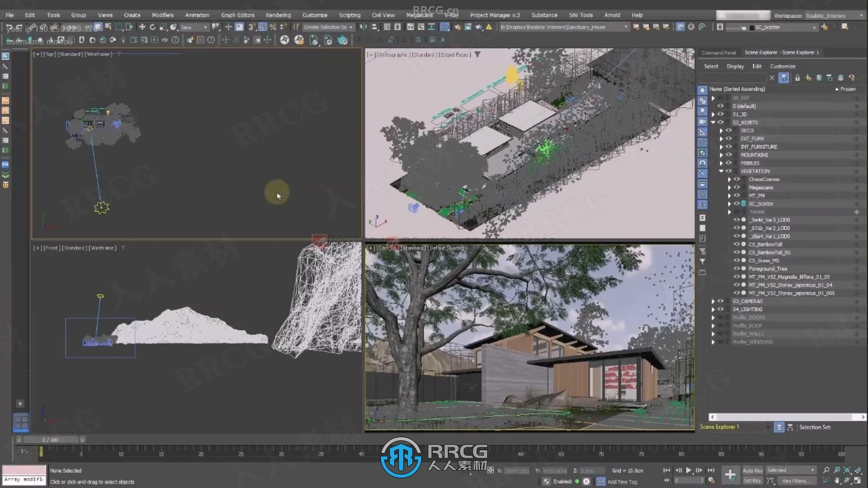Lock cell editing in Scene Explorer
The width and height of the screenshot is (868, 488).
(797, 78)
